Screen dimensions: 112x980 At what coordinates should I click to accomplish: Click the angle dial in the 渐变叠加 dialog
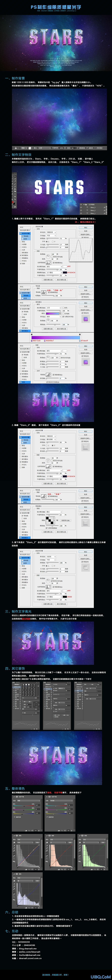pyautogui.click(x=48, y=321)
